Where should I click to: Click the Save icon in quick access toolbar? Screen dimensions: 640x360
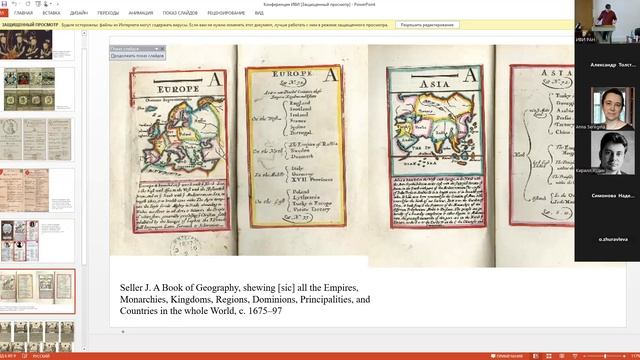tap(4, 4)
